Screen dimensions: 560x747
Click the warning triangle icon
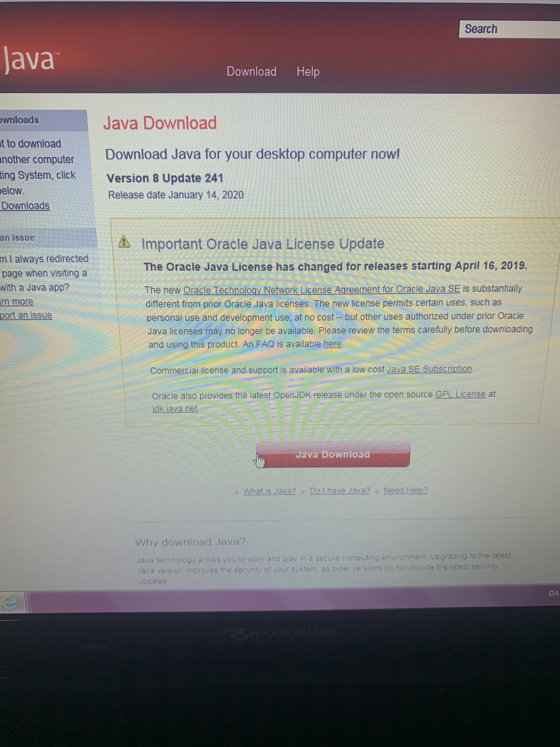(x=125, y=242)
